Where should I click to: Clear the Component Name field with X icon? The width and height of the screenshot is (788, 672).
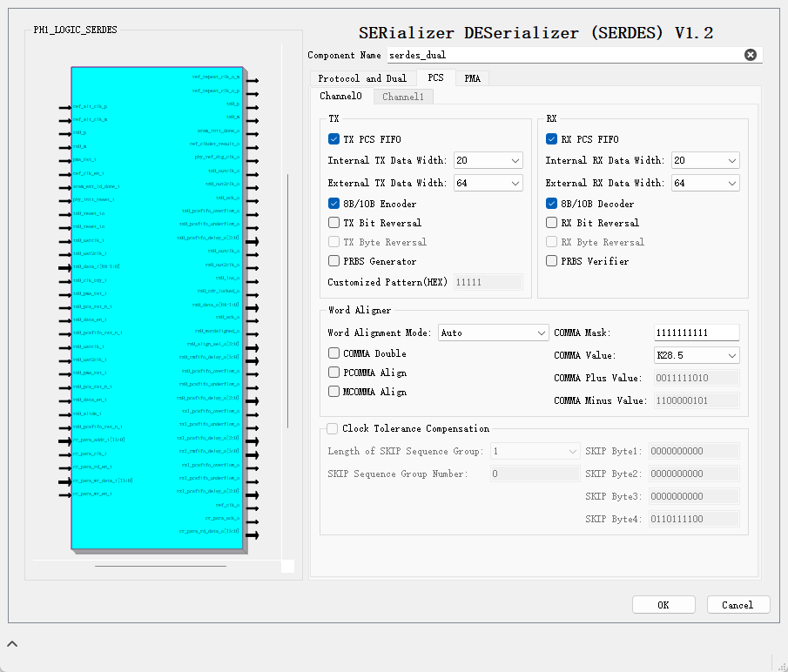(751, 55)
